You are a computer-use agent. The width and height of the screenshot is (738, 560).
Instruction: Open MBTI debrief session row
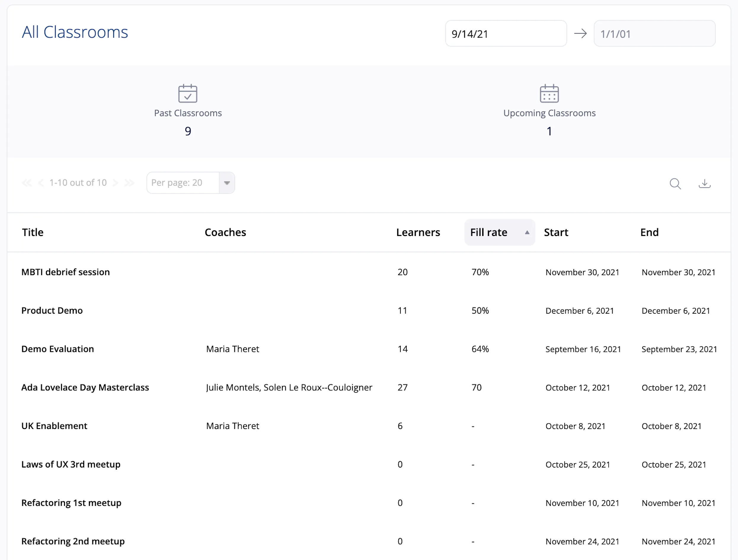(369, 272)
